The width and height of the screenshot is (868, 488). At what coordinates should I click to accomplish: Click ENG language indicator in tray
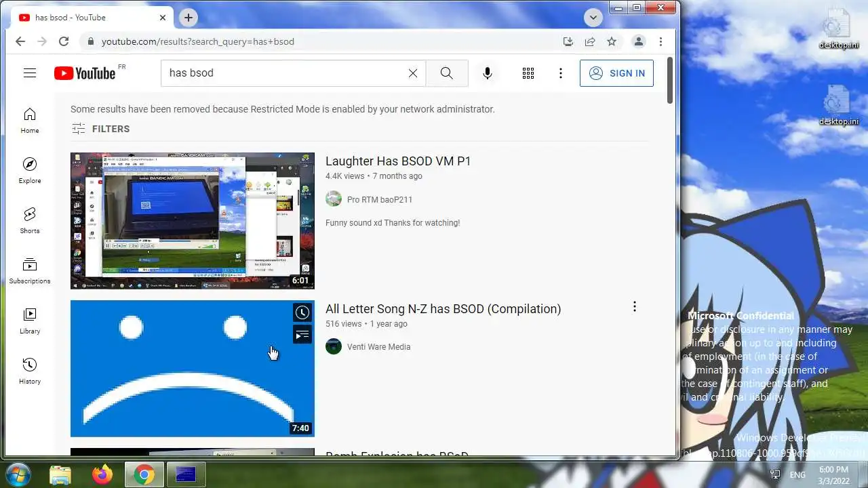tap(798, 475)
